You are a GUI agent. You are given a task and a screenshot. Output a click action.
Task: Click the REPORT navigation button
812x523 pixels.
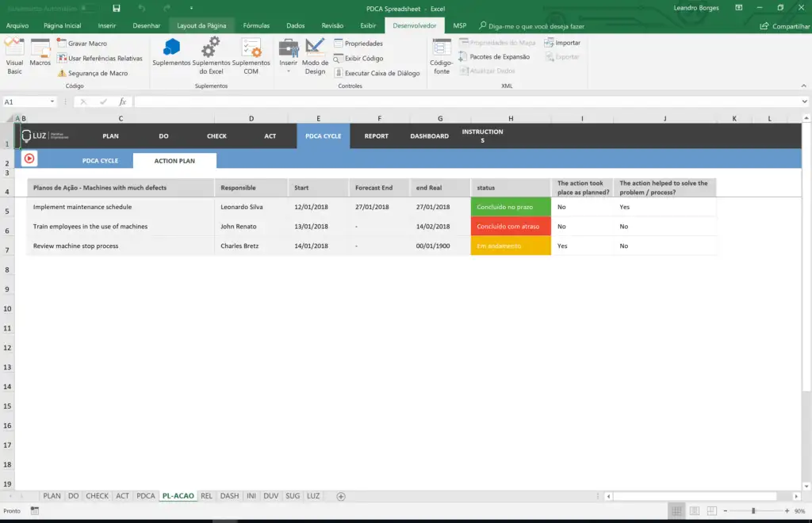377,136
